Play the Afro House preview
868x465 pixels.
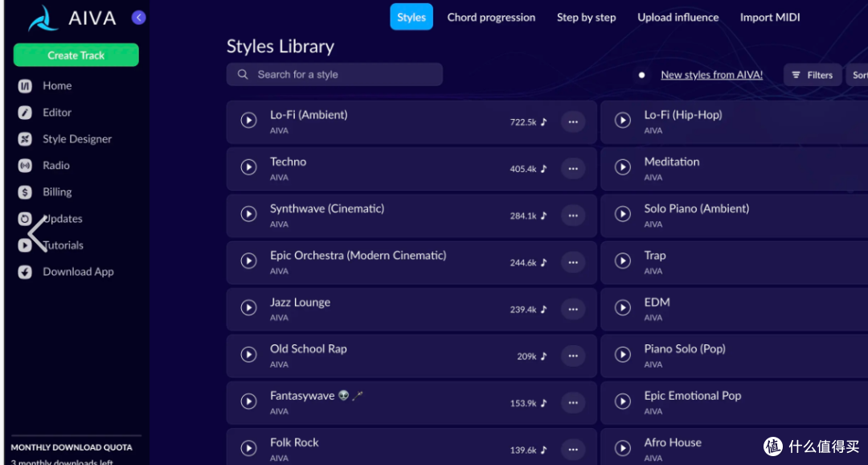pyautogui.click(x=623, y=448)
